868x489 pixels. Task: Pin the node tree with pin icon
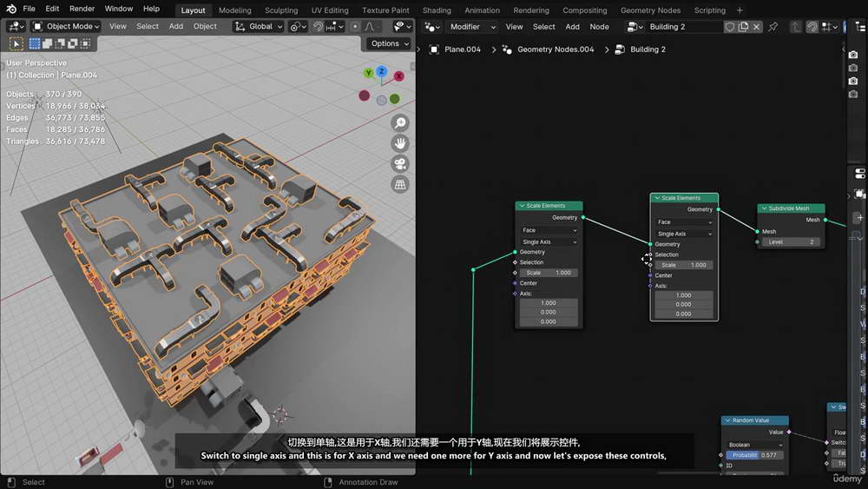[x=773, y=27]
